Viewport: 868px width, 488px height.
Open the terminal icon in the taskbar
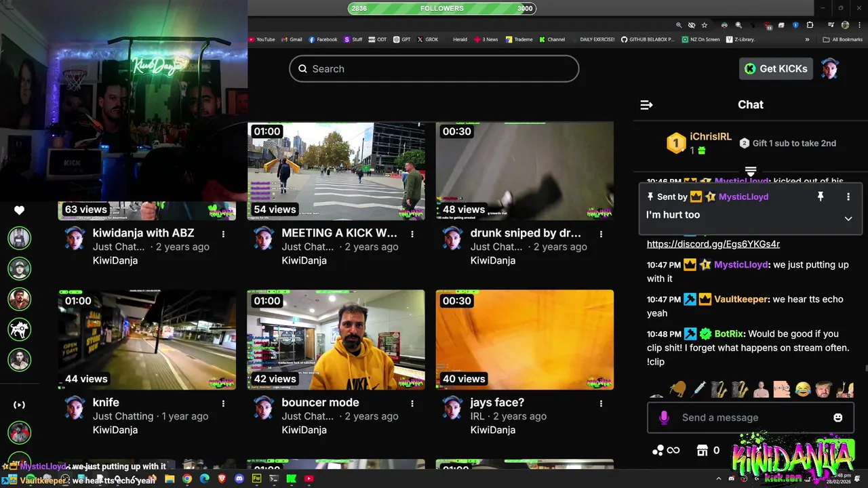(274, 479)
